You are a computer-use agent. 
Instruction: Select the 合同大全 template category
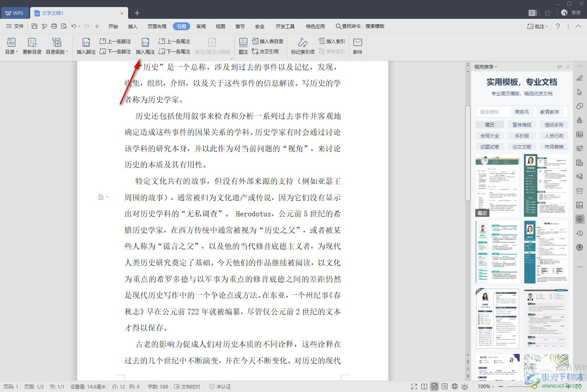tap(490, 136)
